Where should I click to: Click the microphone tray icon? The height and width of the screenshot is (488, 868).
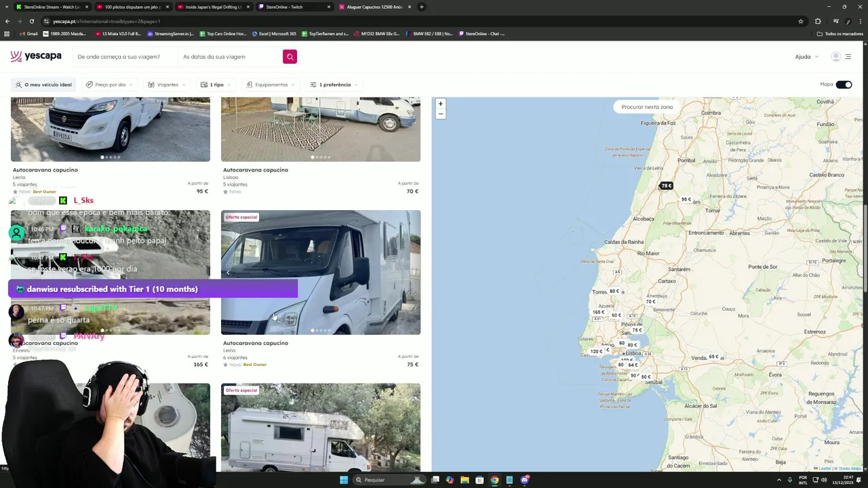pyautogui.click(x=790, y=480)
